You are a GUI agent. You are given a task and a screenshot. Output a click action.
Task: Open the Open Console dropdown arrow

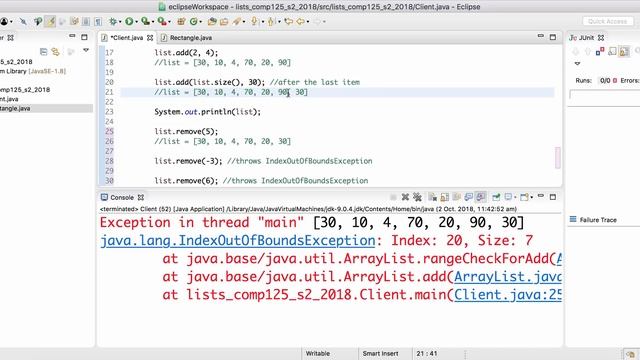pyautogui.click(x=531, y=198)
